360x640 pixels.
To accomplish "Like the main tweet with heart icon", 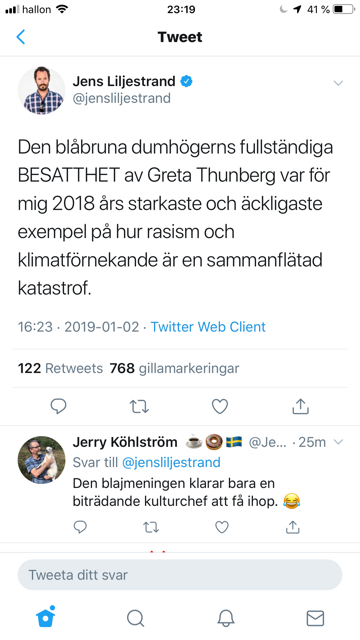I will (220, 406).
